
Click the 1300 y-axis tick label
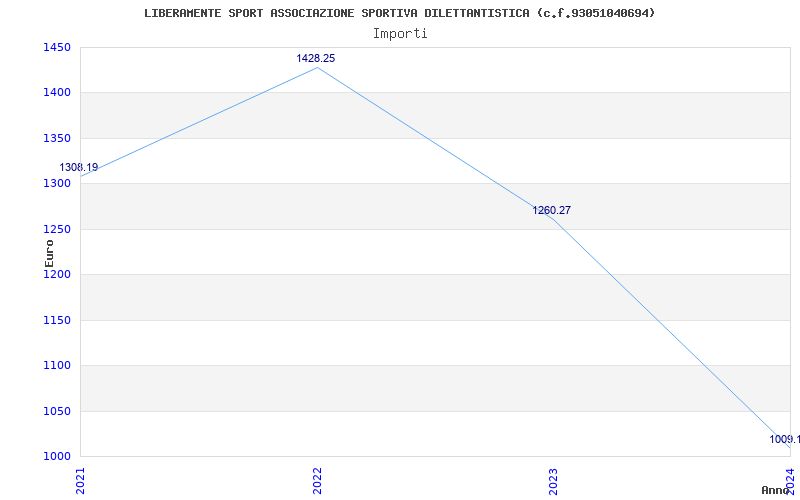[x=57, y=183]
